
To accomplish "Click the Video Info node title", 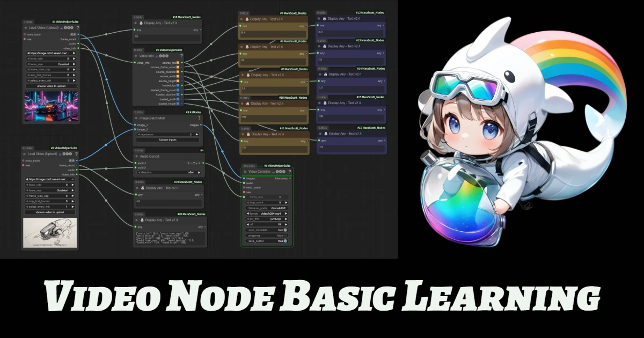I will click(x=147, y=56).
